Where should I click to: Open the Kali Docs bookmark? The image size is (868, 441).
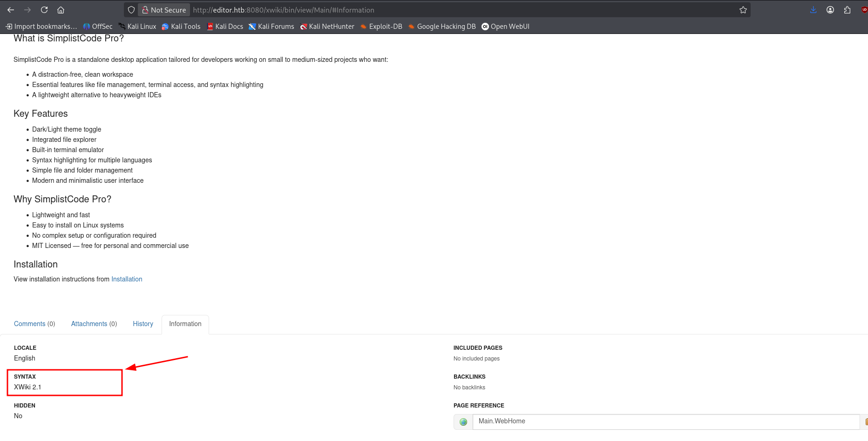click(x=225, y=27)
